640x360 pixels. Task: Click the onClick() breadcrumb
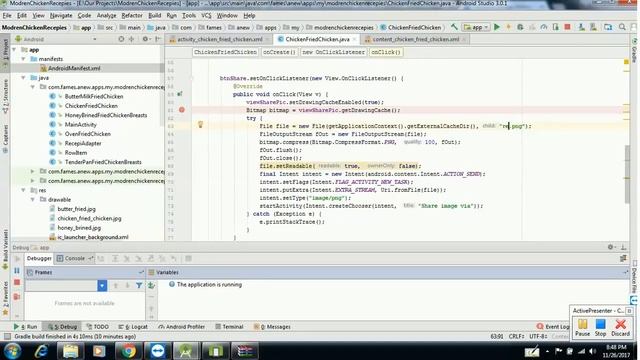386,52
